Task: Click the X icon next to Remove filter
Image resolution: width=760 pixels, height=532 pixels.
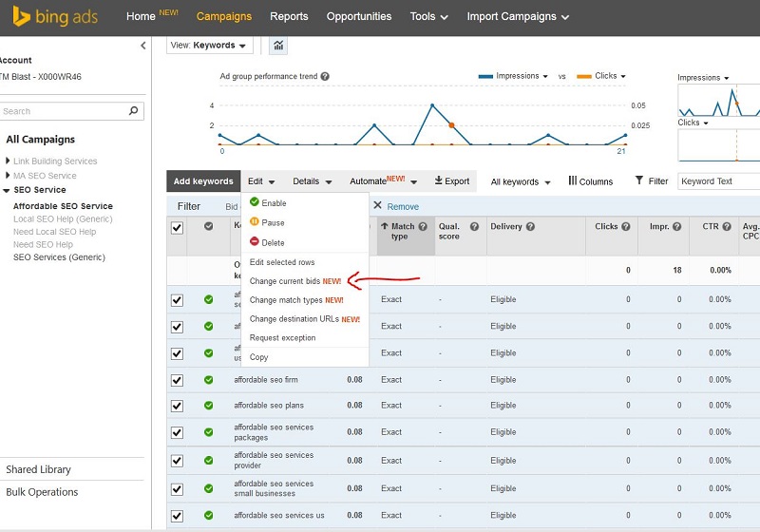Action: point(377,205)
